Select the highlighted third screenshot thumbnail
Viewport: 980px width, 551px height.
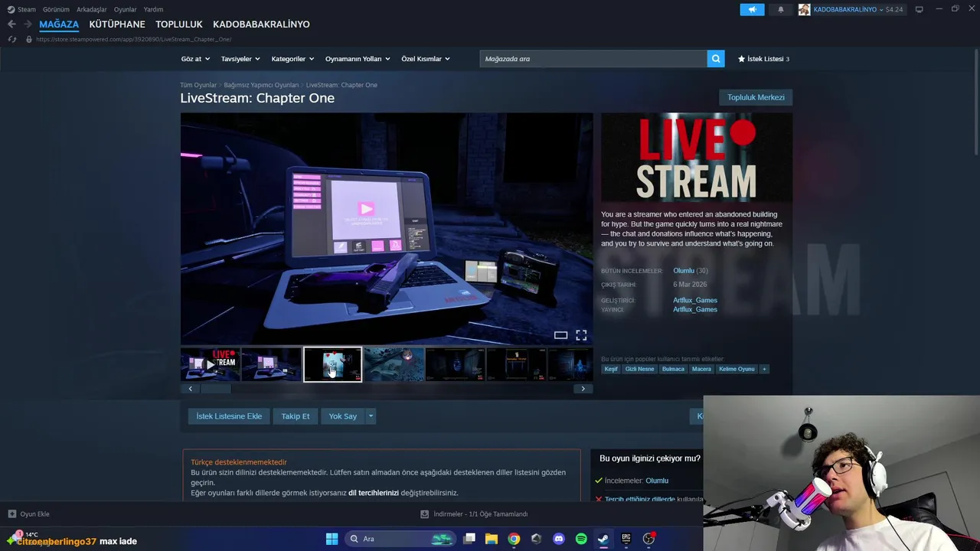(x=332, y=364)
